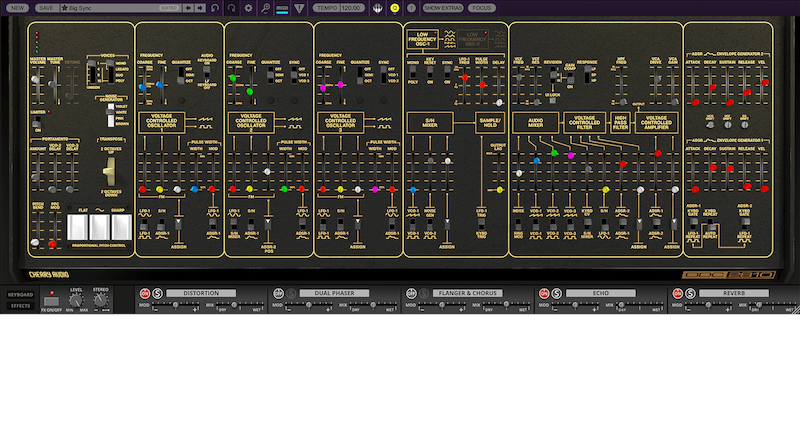Image resolution: width=800 pixels, height=440 pixels.
Task: Click the undo arrow icon
Action: (x=215, y=8)
